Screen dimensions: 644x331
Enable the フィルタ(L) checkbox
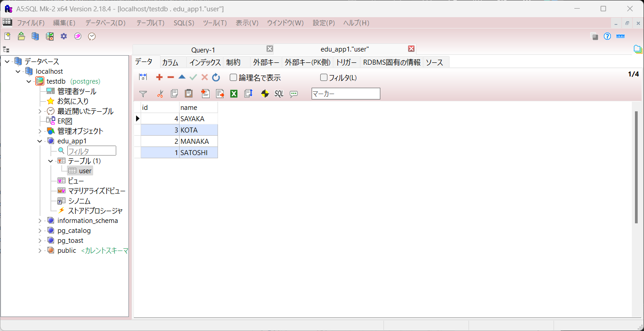[x=324, y=77]
